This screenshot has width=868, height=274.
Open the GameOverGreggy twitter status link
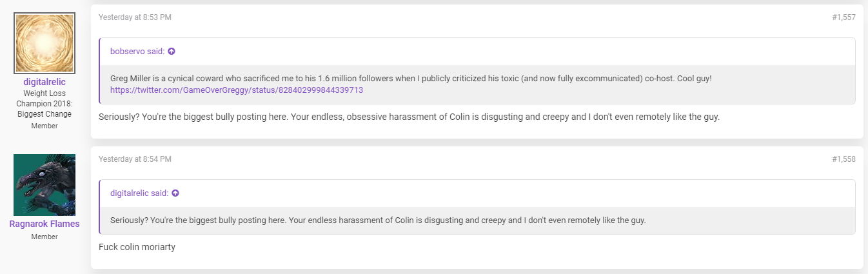coord(237,90)
